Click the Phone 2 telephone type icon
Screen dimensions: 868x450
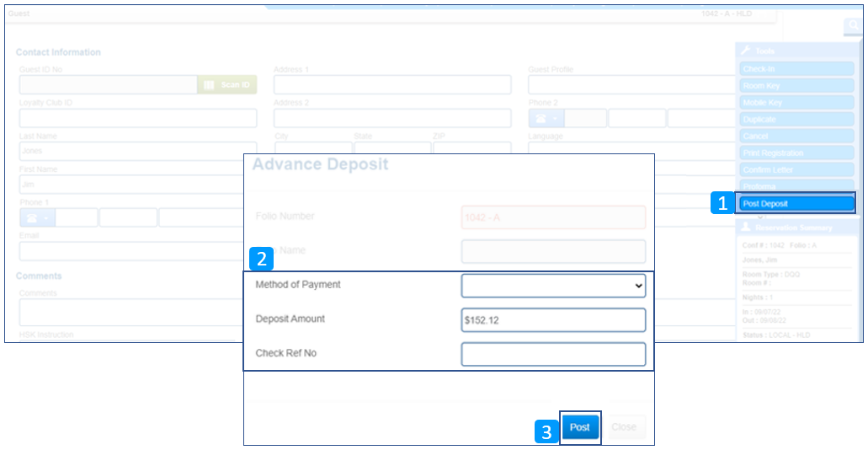pyautogui.click(x=546, y=118)
